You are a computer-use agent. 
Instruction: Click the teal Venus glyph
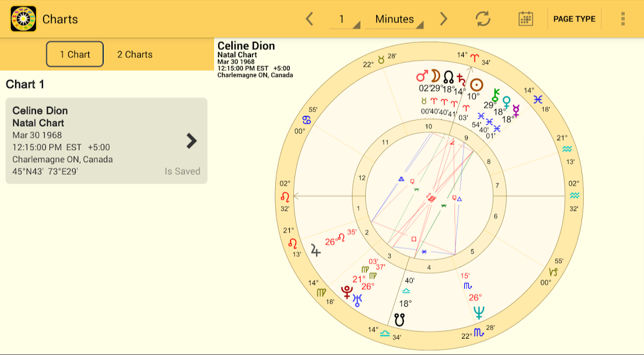coord(507,102)
